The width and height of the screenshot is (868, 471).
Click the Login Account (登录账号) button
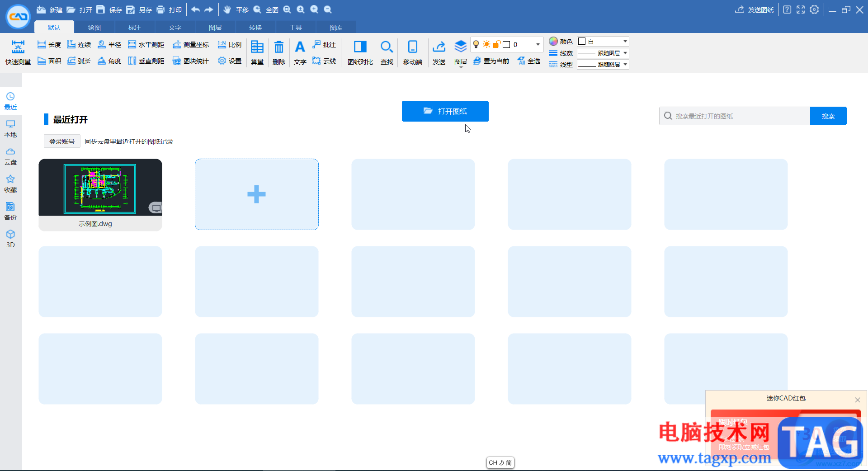point(62,141)
